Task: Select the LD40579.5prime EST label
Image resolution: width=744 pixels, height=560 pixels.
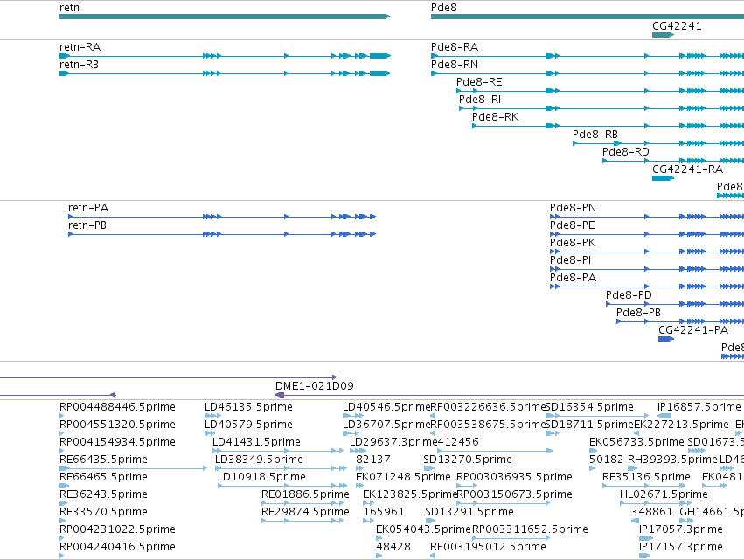Action: click(248, 425)
